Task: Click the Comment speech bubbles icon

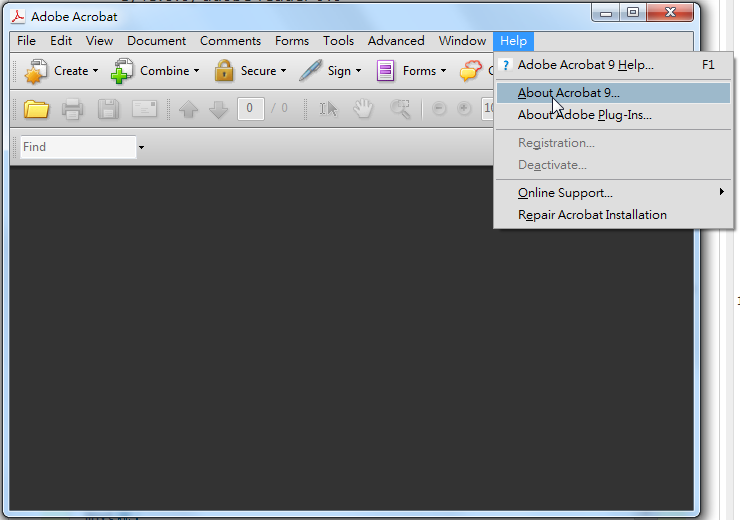Action: (x=471, y=71)
